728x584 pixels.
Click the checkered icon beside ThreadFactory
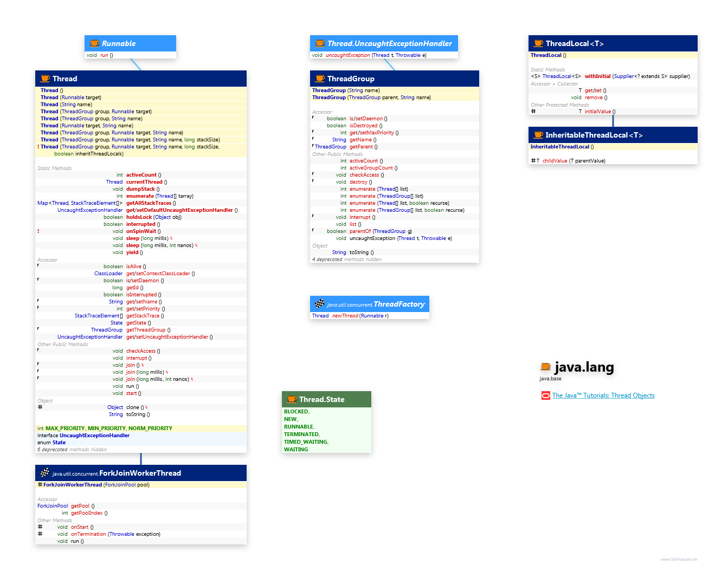[319, 304]
